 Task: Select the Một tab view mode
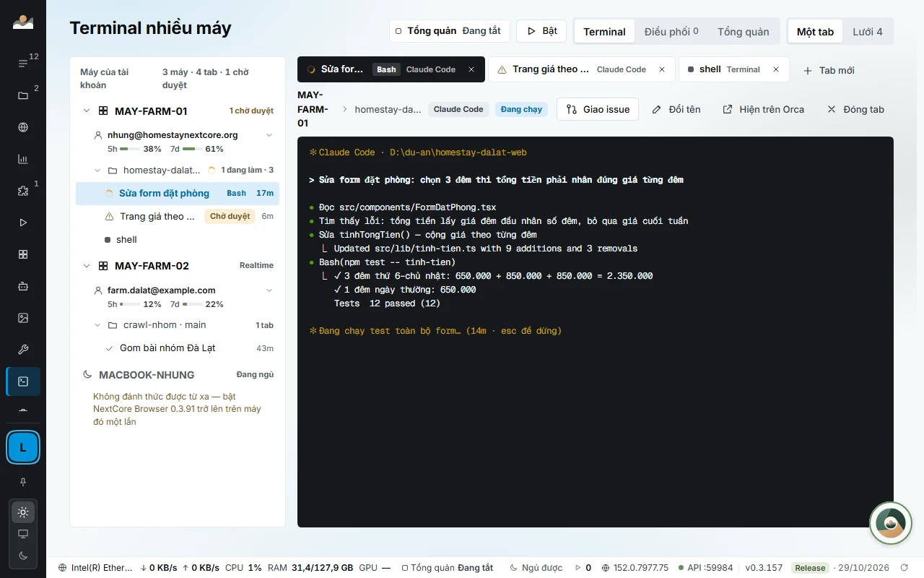[x=815, y=32]
